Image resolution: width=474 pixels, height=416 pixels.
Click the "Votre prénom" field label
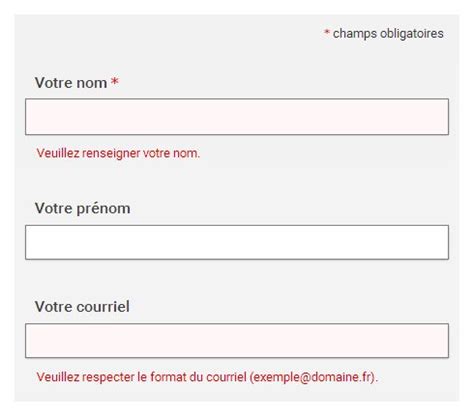point(82,209)
